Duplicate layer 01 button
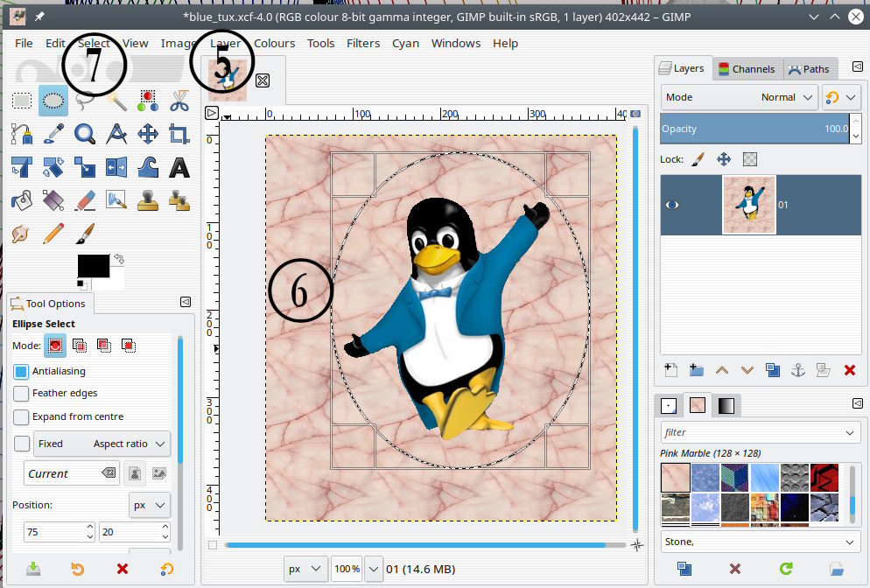Screen dimensions: 870x588 772,370
